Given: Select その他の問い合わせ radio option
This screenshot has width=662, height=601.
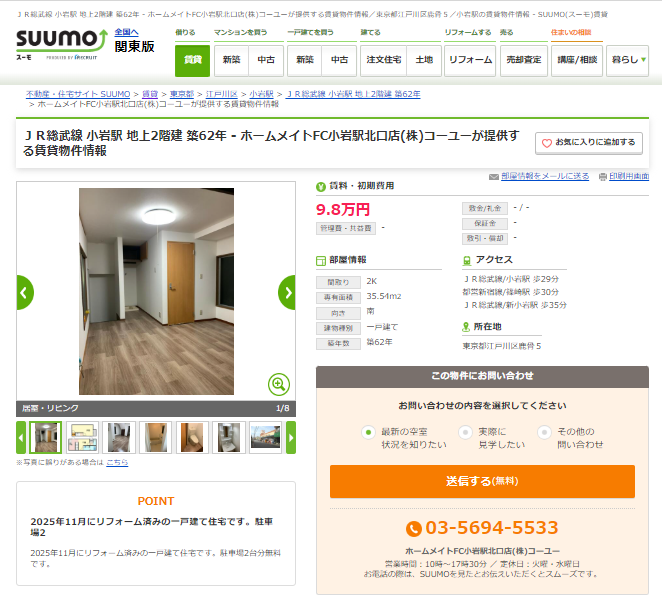Looking at the screenshot, I should pos(544,432).
